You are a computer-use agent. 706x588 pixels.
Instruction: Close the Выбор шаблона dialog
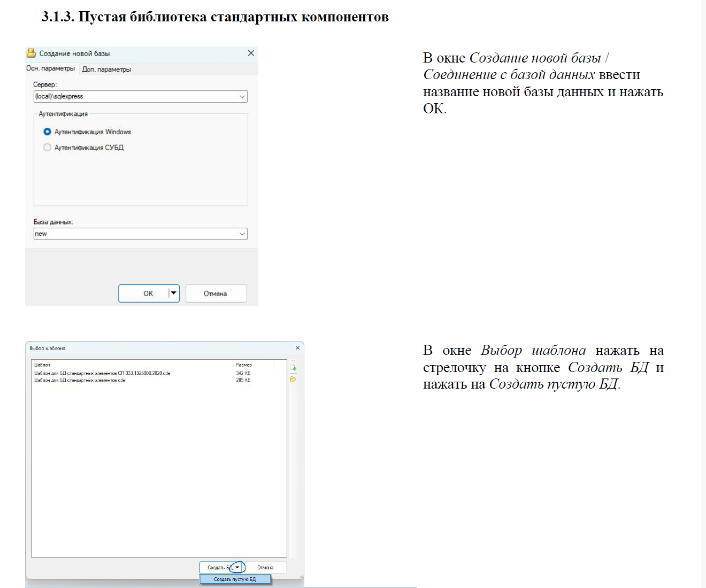(x=298, y=348)
